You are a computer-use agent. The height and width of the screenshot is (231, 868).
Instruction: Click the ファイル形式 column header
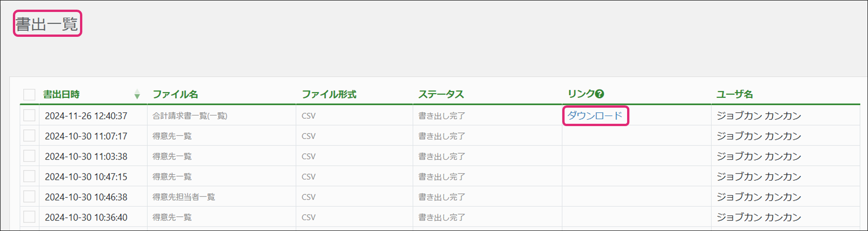point(329,94)
